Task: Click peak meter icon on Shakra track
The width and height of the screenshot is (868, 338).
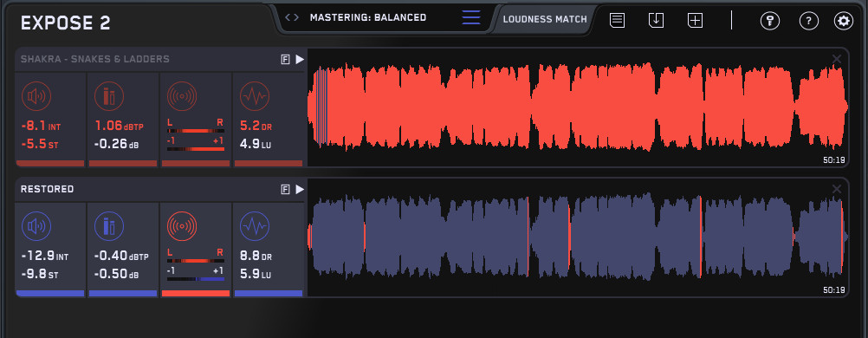Action: pos(109,96)
